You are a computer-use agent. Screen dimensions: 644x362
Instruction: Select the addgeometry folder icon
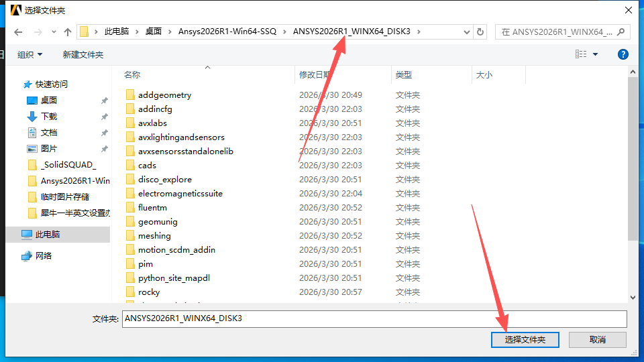click(x=130, y=95)
